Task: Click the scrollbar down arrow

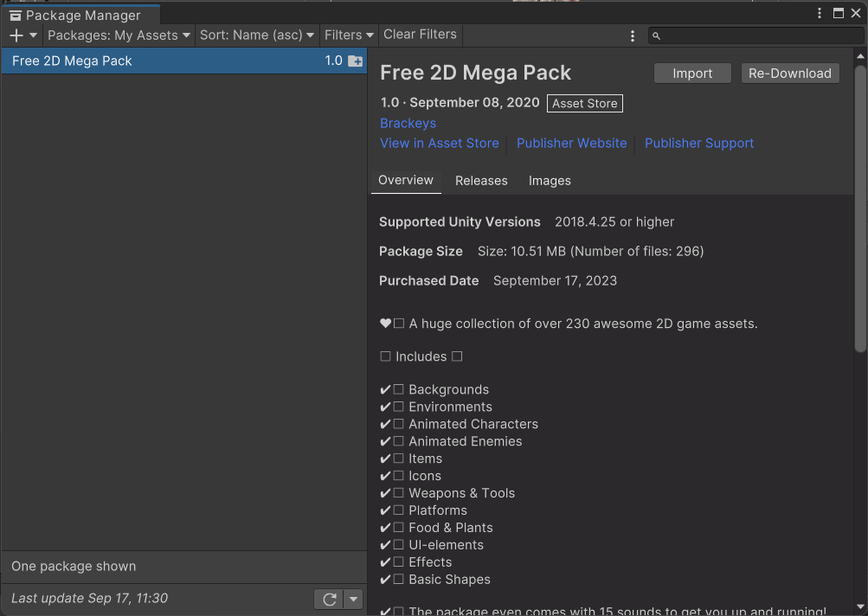Action: [860, 607]
